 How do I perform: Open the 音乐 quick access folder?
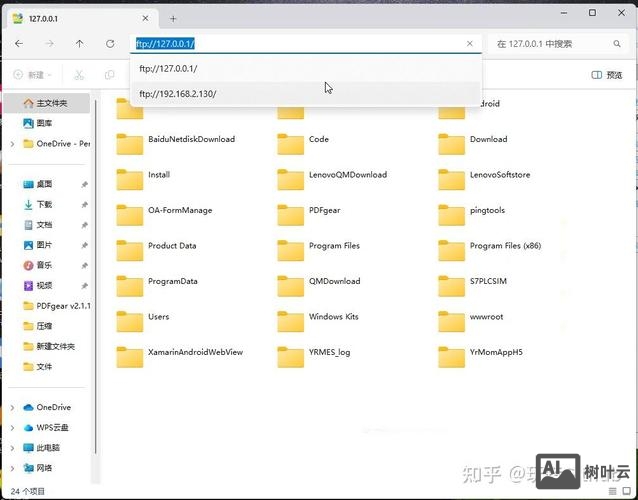pos(44,265)
